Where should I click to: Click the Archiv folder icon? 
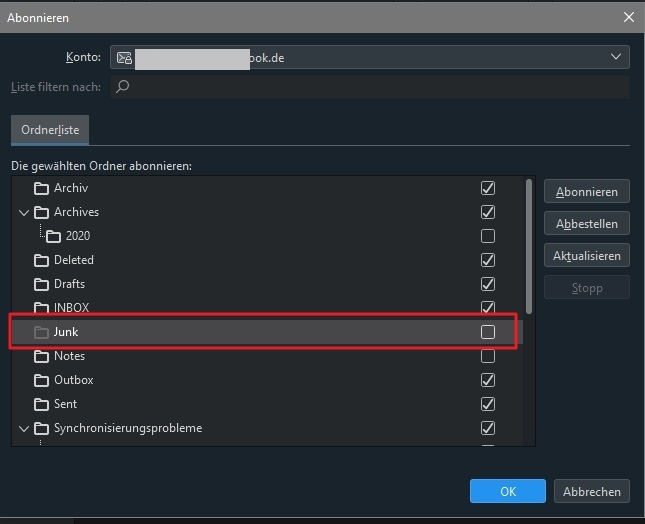pyautogui.click(x=41, y=188)
